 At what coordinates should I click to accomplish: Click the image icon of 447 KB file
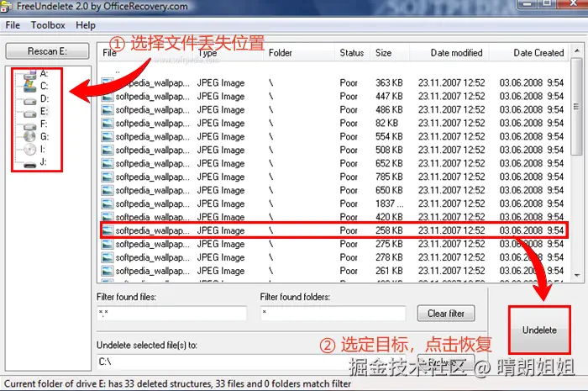click(108, 97)
